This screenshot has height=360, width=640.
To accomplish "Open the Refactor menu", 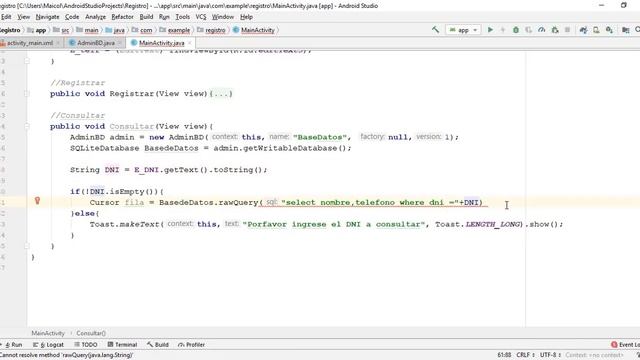I will click(x=122, y=17).
